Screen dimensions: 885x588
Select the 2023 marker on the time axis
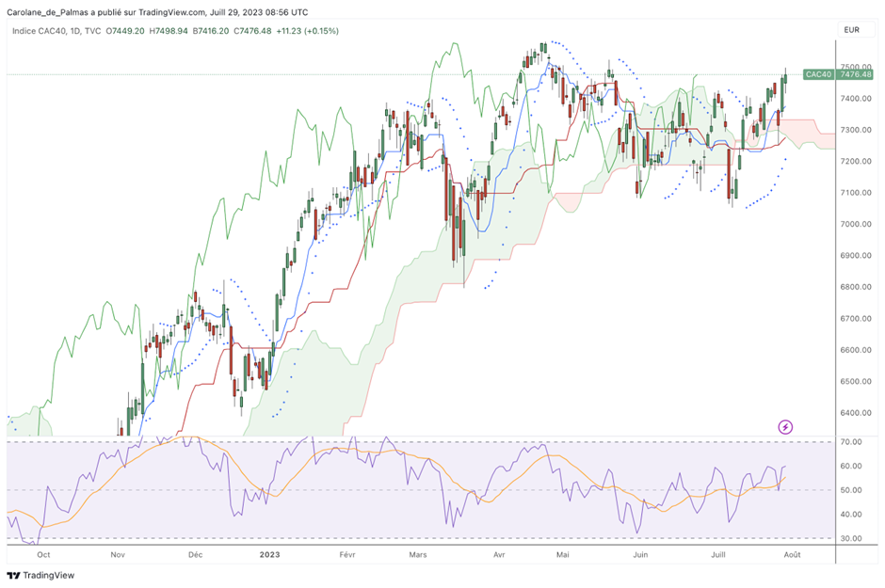[x=268, y=555]
